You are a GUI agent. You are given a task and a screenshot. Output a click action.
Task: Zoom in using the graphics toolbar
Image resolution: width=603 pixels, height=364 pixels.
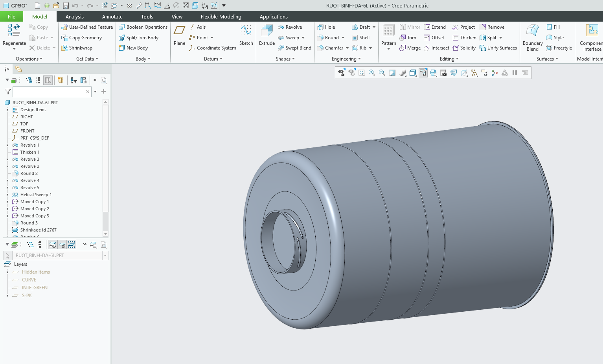click(371, 73)
